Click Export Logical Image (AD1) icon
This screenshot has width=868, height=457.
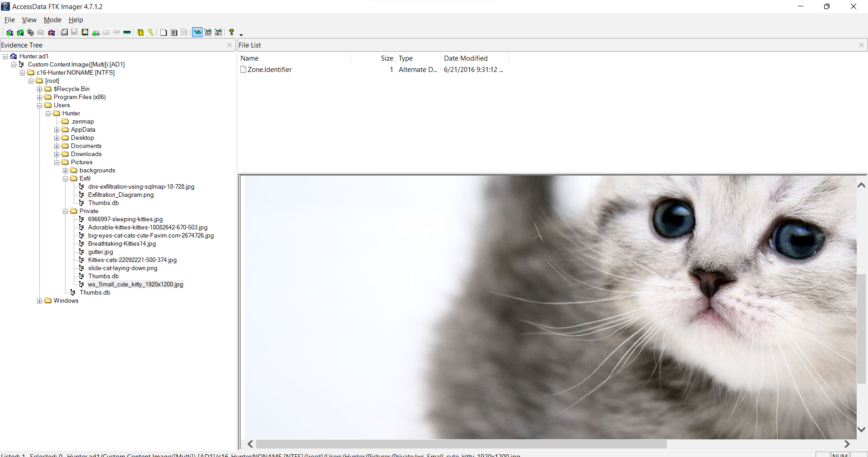point(85,32)
